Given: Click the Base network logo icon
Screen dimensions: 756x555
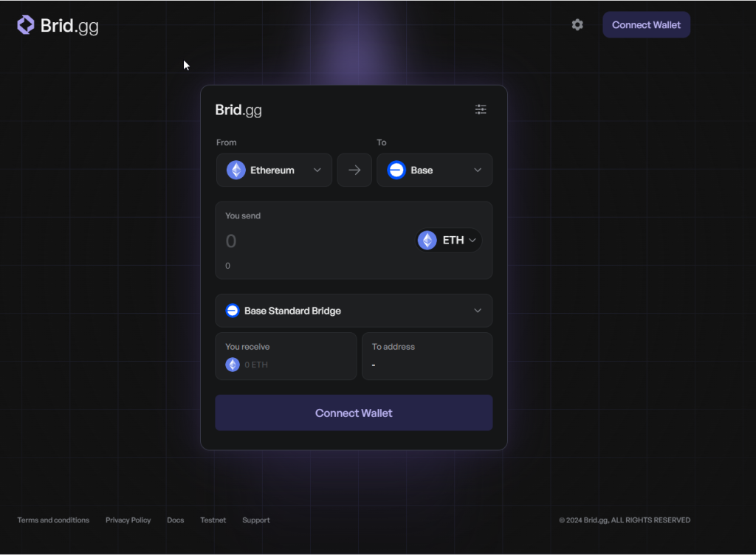Looking at the screenshot, I should click(396, 170).
